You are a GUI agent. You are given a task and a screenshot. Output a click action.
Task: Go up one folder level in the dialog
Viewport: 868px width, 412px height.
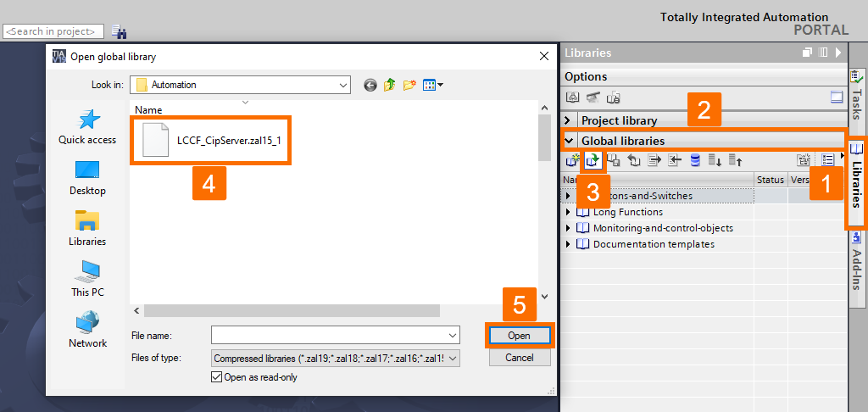(390, 85)
